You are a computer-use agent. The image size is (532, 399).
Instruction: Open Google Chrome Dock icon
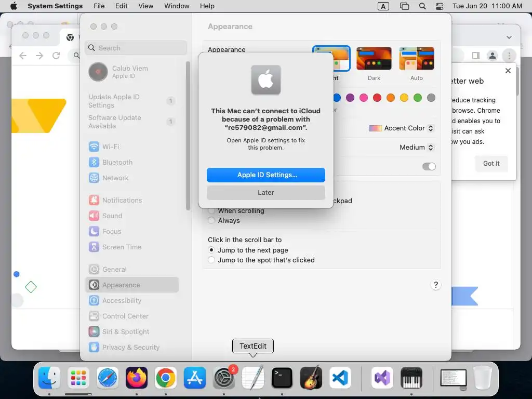coord(166,378)
